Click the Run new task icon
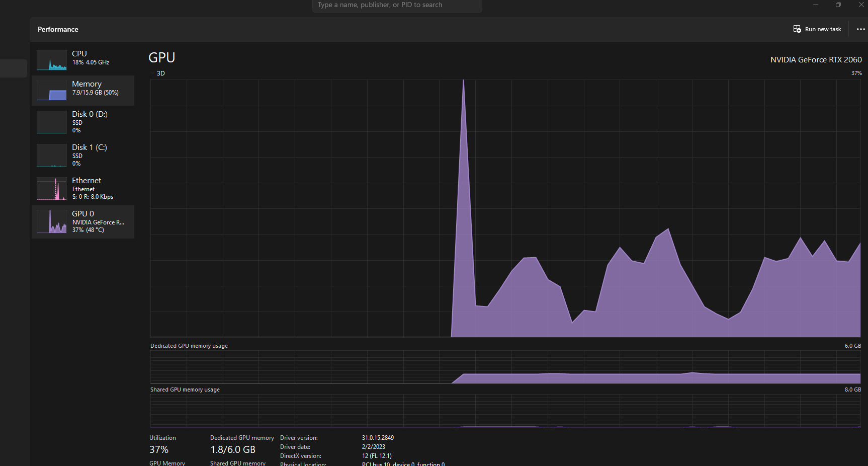The width and height of the screenshot is (868, 466). click(x=797, y=29)
